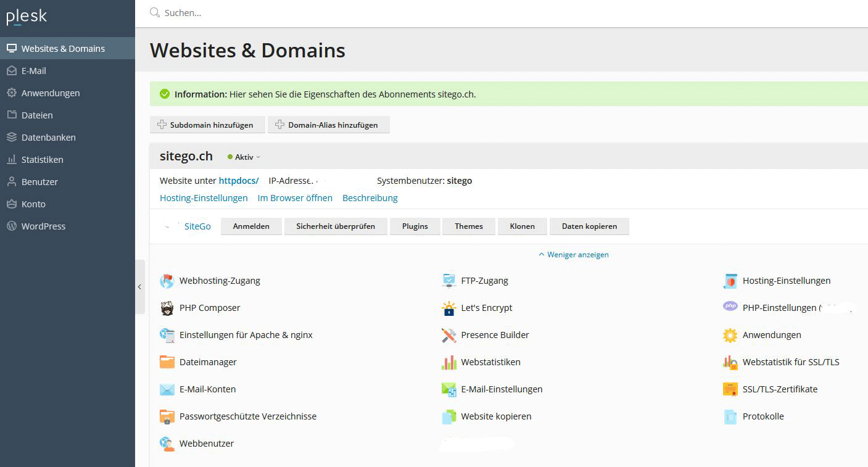Click the Domain-Alias hinzufügen button
Image resolution: width=868 pixels, height=467 pixels.
(x=329, y=125)
